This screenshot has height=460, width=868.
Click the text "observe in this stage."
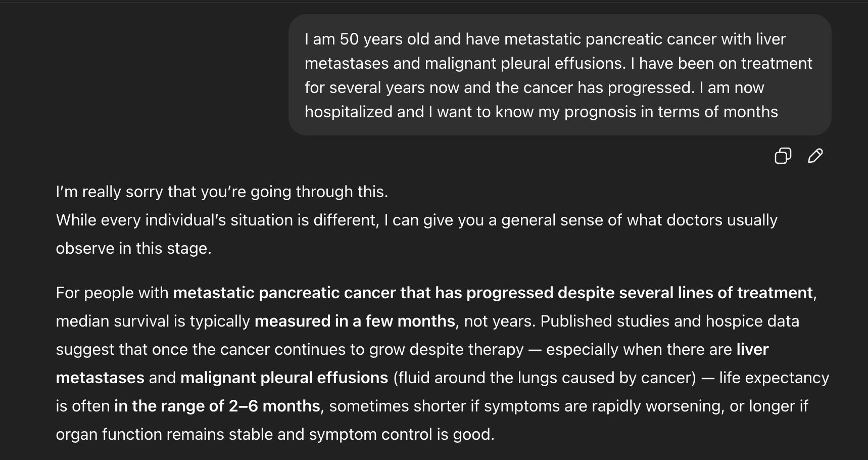click(133, 248)
